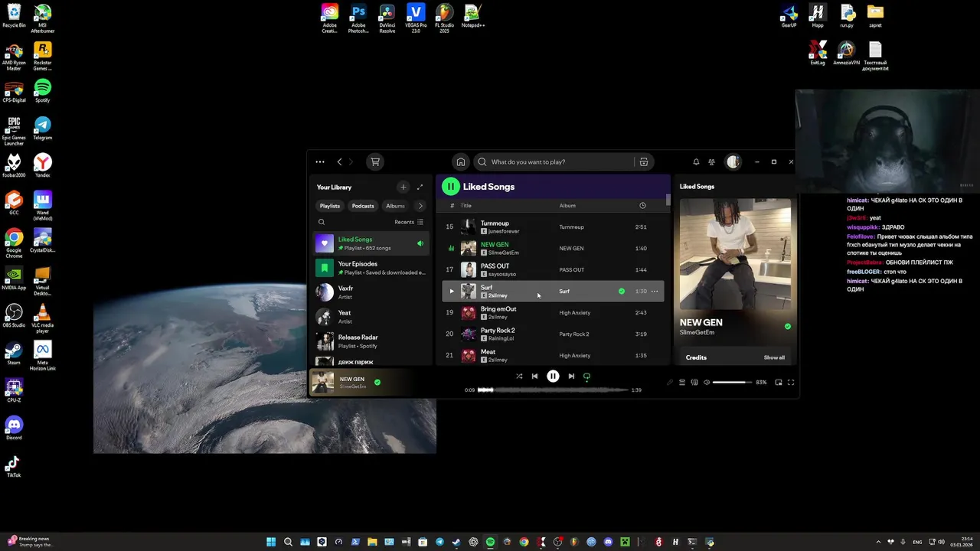Click the tracklist vertical scrollbar

coord(668,201)
